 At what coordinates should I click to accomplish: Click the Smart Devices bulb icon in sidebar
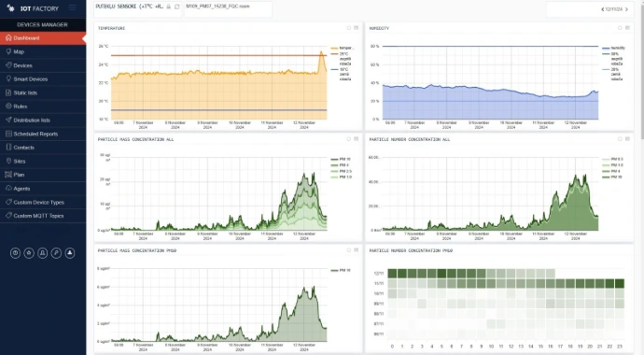[8, 78]
